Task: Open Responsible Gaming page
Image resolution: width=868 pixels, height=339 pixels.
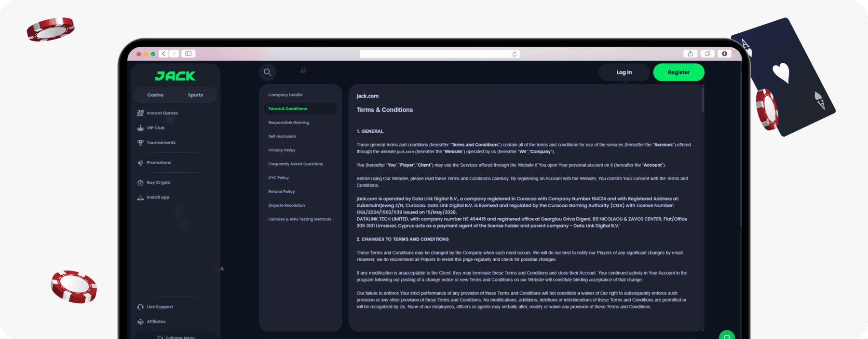Action: [x=288, y=123]
